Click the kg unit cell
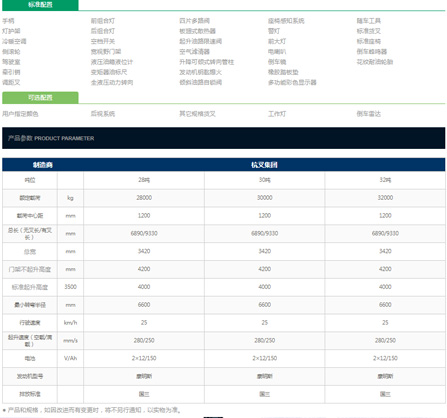Viewport: 447px width, 418px height. coord(70,198)
